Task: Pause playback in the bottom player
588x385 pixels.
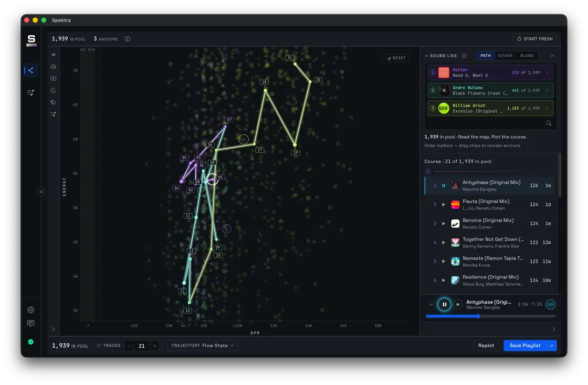Action: (444, 304)
